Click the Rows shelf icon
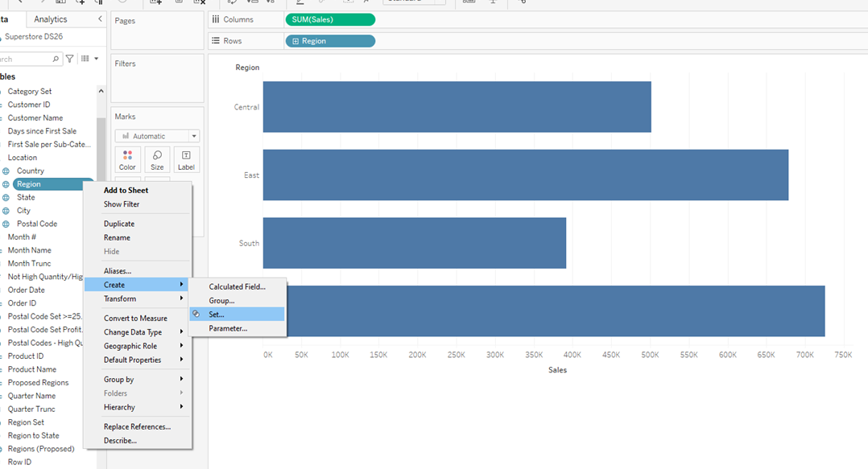 coord(216,41)
